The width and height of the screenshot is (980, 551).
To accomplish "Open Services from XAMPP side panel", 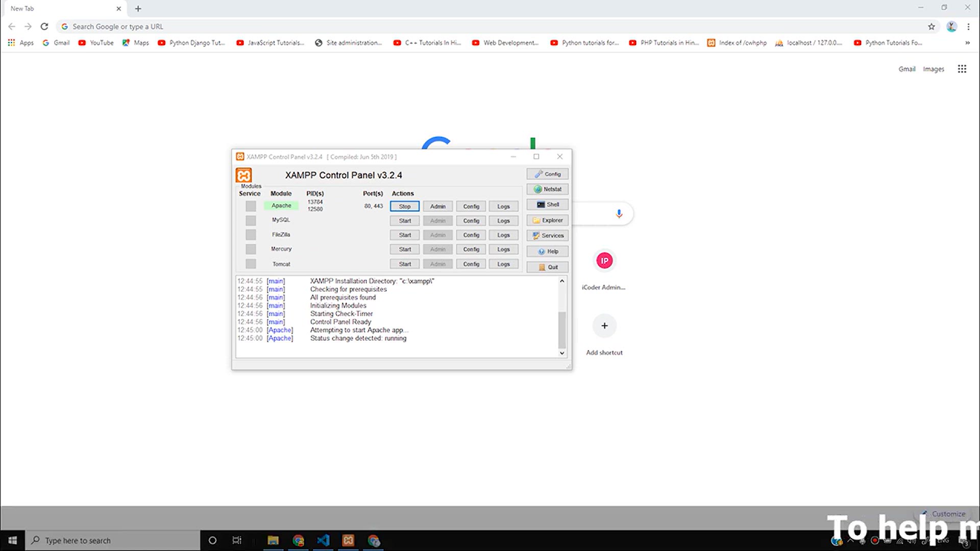I will [547, 236].
